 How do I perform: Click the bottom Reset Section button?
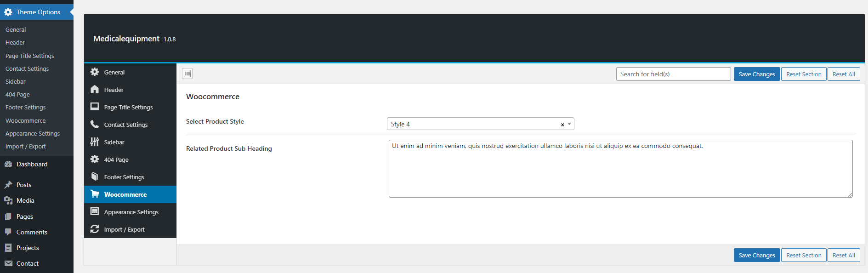[803, 255]
